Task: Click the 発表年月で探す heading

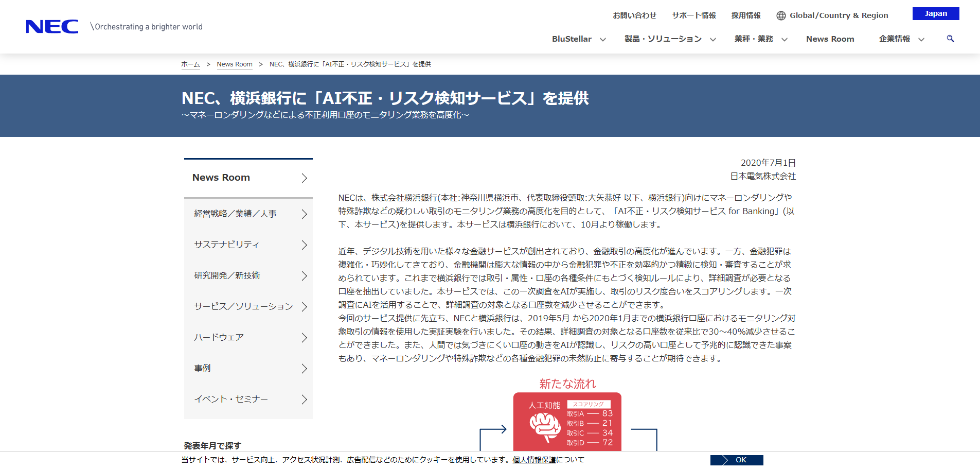Action: 212,445
